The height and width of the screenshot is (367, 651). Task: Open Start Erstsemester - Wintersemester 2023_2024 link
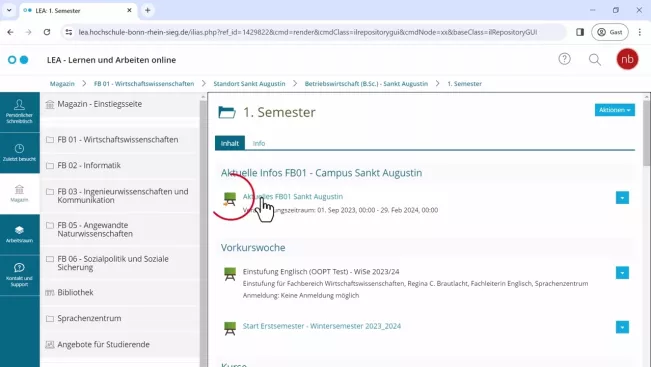tap(322, 326)
